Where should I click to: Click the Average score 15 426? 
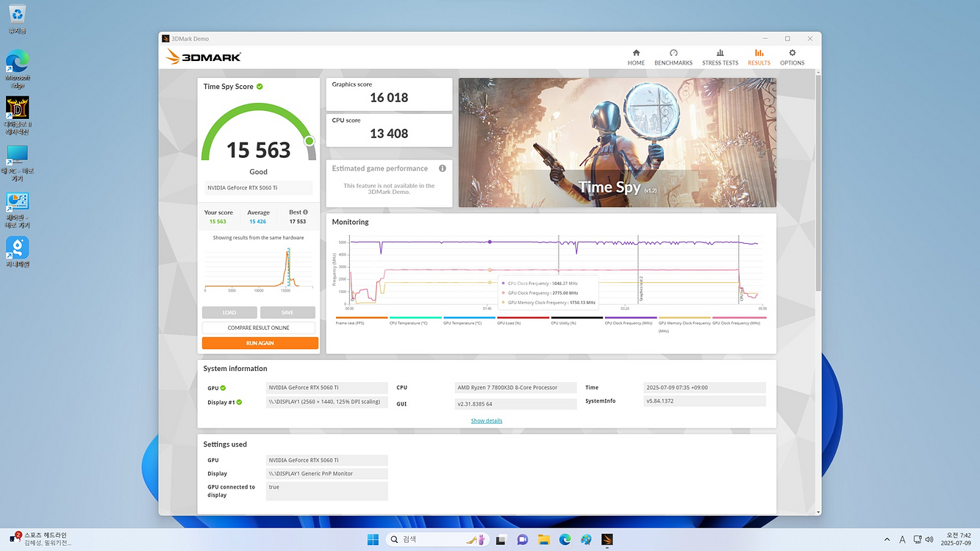point(257,221)
